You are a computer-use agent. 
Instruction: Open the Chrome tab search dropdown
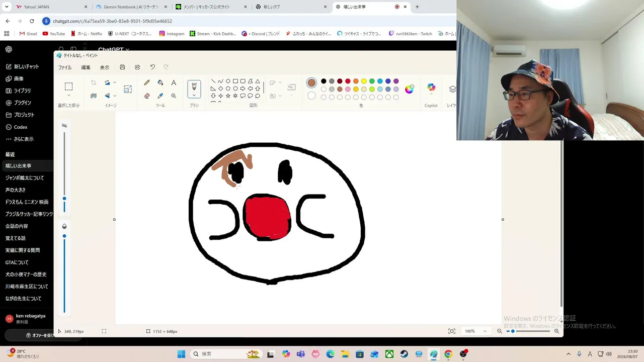7,7
